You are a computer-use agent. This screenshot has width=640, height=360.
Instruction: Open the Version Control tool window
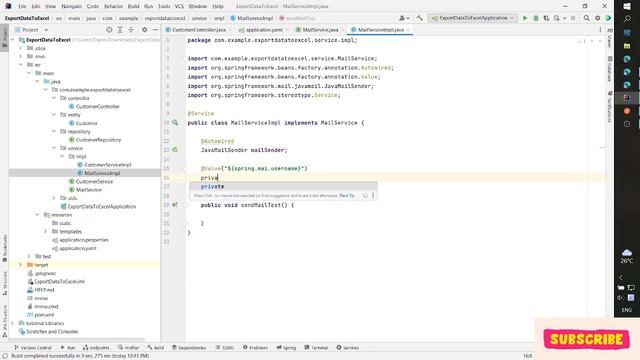point(33,347)
